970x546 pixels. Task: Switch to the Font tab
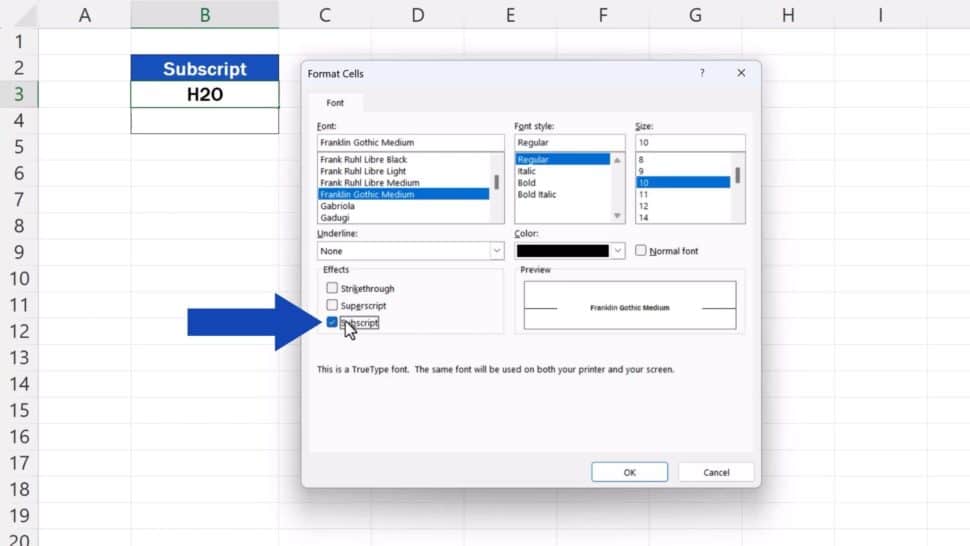point(336,103)
